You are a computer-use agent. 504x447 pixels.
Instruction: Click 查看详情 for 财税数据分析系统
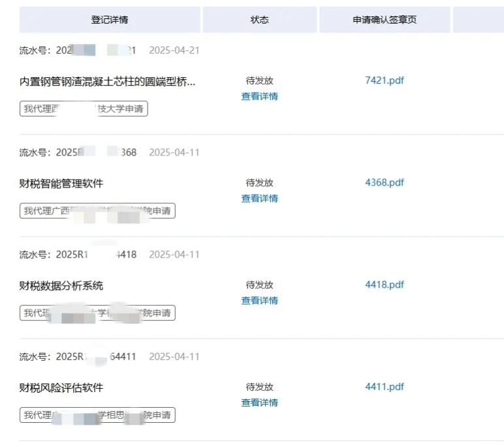coord(259,300)
